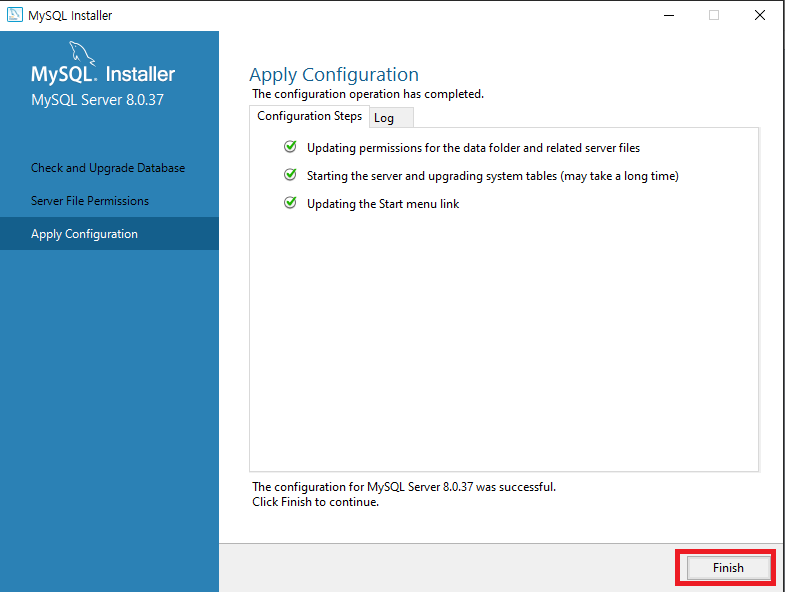Minimize the MySQL Installer window
This screenshot has width=786, height=592.
669,16
